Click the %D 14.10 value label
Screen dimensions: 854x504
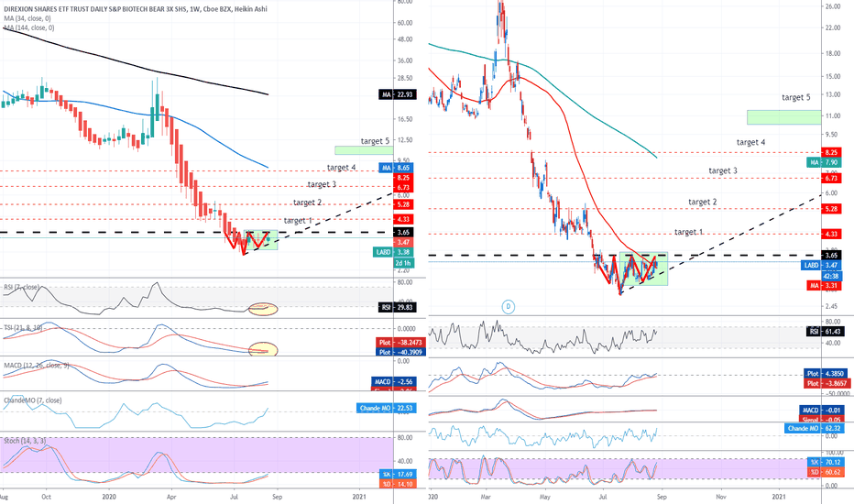[x=397, y=484]
